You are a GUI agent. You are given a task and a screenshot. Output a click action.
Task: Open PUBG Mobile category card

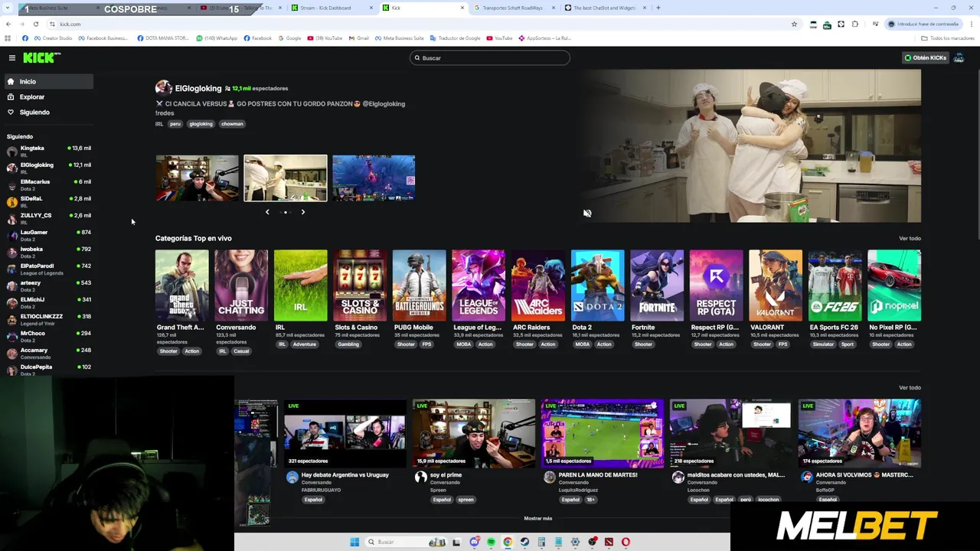click(419, 285)
